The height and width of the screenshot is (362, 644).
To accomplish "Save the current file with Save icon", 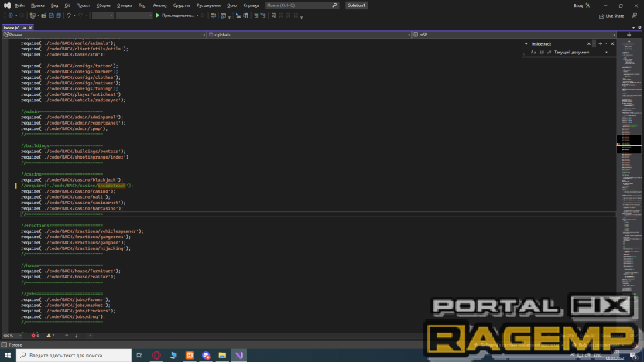I will pos(51,15).
